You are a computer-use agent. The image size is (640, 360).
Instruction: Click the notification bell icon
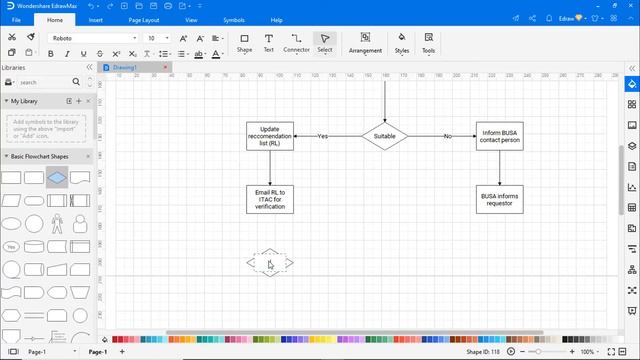point(549,18)
